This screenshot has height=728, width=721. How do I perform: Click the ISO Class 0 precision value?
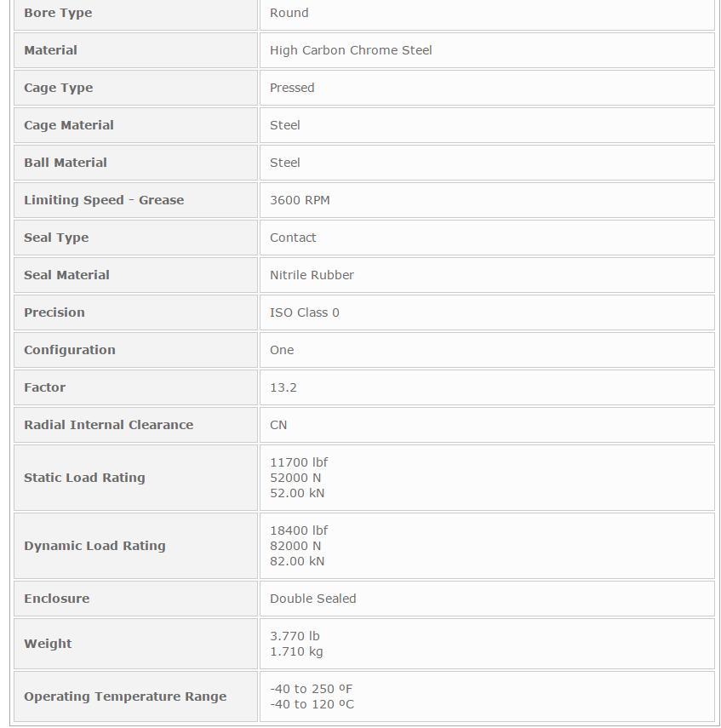pyautogui.click(x=304, y=312)
